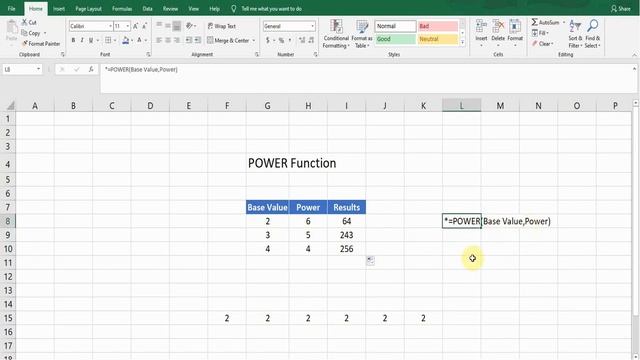This screenshot has width=640, height=360.
Task: Click the Name Box
Action: (22, 69)
